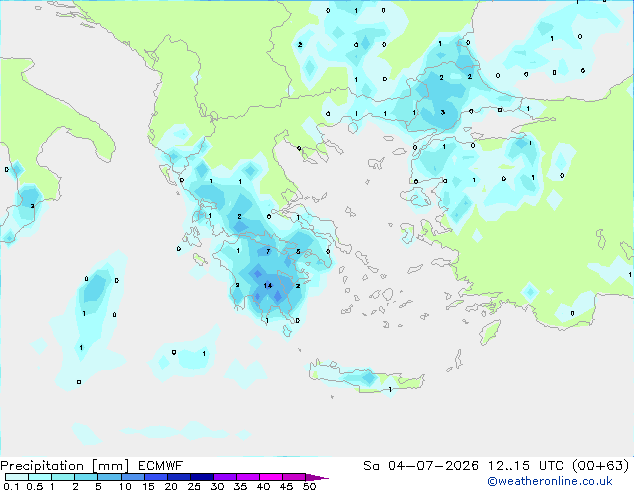This screenshot has height=490, width=634.
Task: Click the '50' legend scale label
Action: [309, 486]
